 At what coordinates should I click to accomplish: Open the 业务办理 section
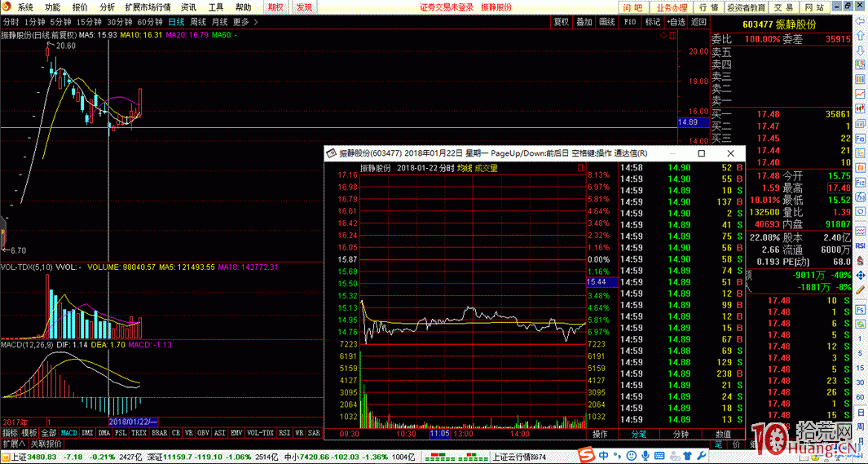click(672, 7)
